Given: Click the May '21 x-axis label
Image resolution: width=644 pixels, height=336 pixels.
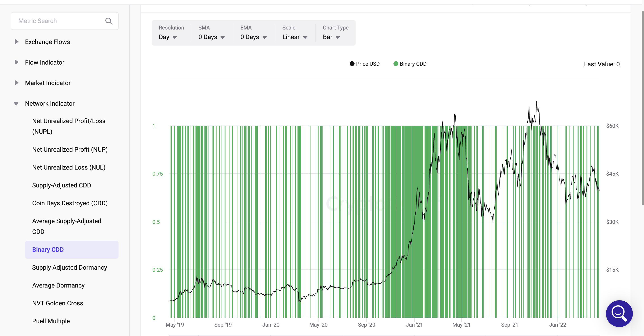Looking at the screenshot, I should [x=461, y=325].
